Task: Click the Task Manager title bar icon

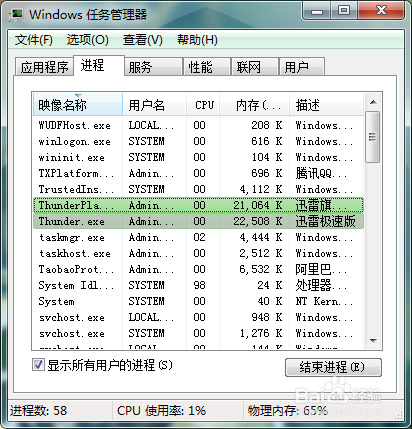Action: (16, 14)
